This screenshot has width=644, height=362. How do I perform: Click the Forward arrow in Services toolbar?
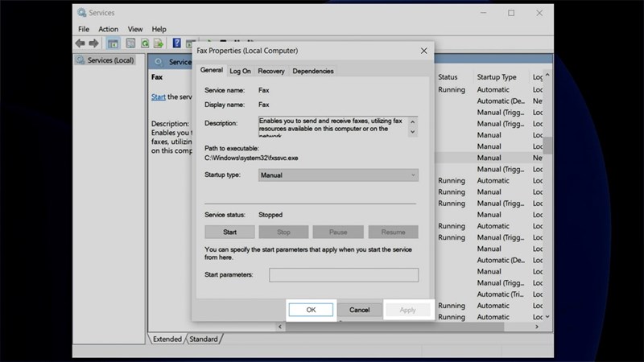pyautogui.click(x=93, y=43)
